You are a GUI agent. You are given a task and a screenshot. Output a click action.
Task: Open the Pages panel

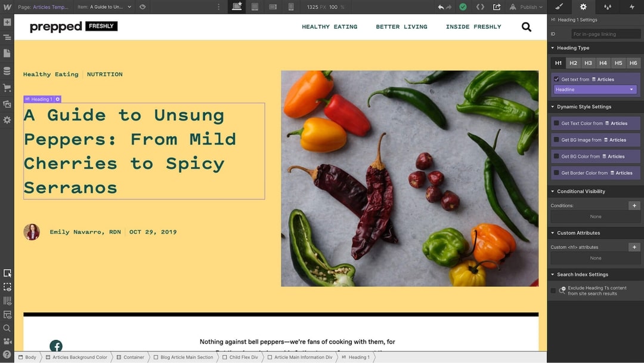click(7, 53)
